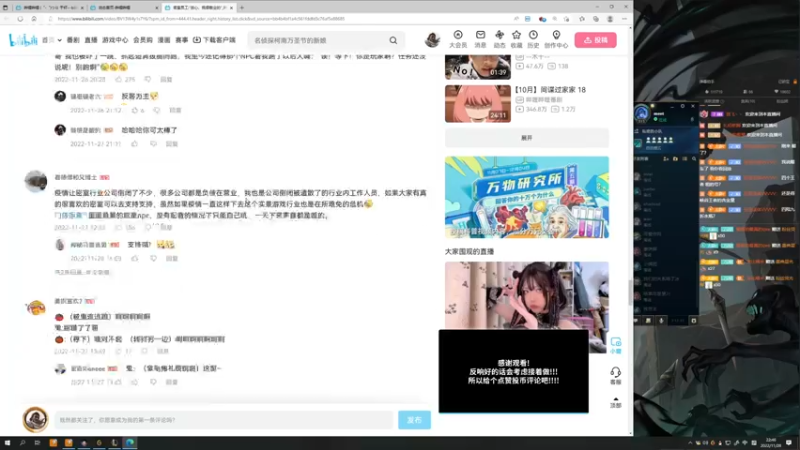This screenshot has height=450, width=800.
Task: Reply to the '哈哈哈你可太棒了' comment
Action: coord(172,144)
